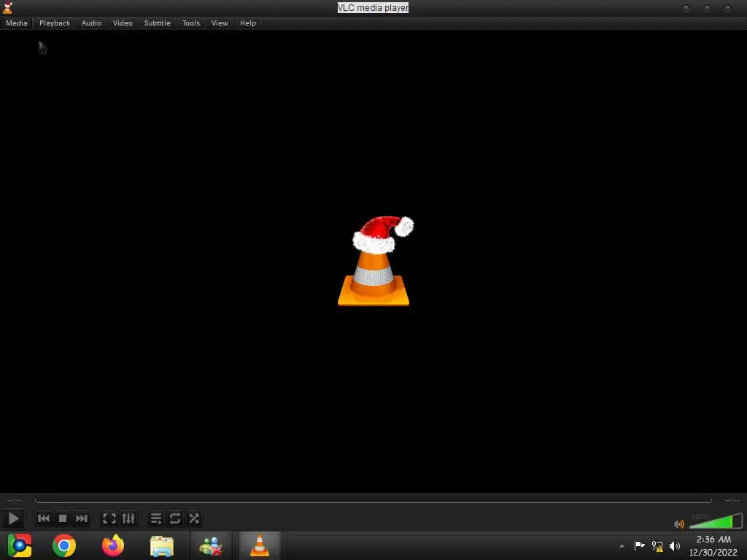Open the Audio menu
Viewport: 747px width, 560px height.
pyautogui.click(x=91, y=23)
